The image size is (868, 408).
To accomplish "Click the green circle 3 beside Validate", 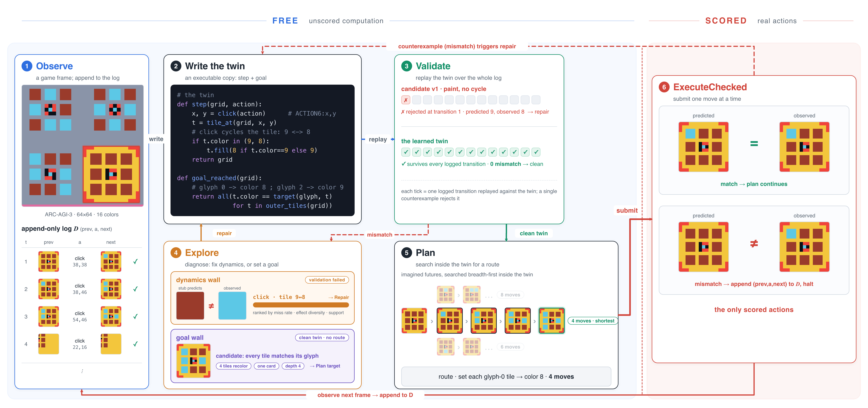I will coord(406,66).
